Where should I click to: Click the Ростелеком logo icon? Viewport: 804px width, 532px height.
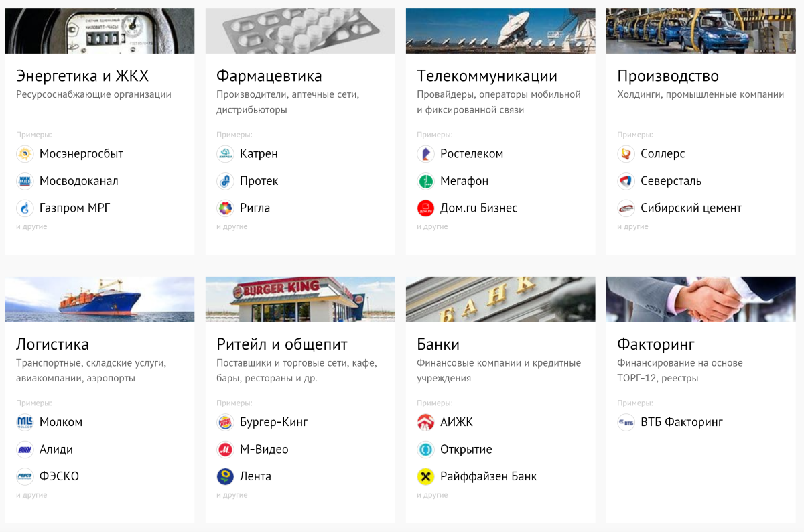click(x=425, y=154)
